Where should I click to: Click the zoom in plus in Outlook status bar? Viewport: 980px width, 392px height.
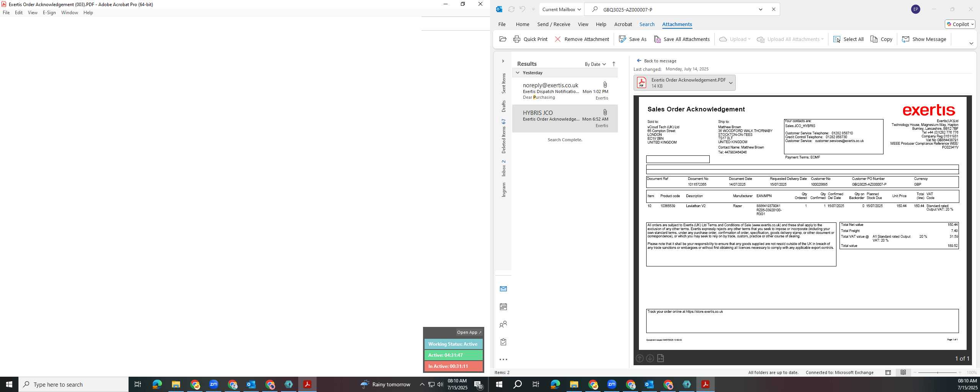pyautogui.click(x=960, y=372)
